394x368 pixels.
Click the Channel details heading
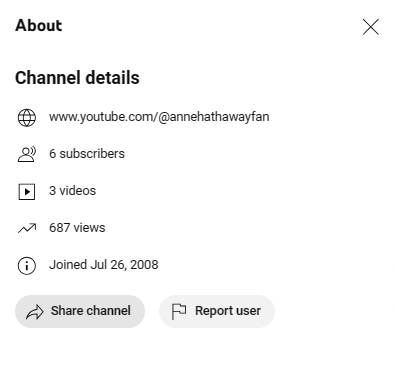pos(77,78)
